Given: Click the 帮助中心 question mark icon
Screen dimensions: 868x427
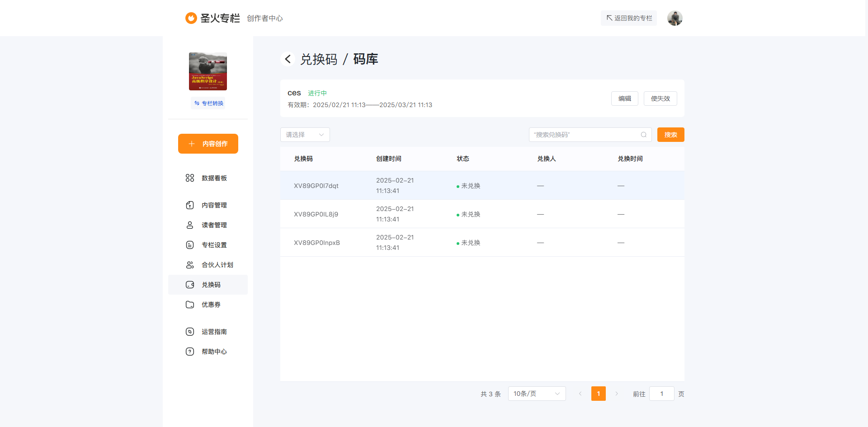Looking at the screenshot, I should tap(190, 352).
